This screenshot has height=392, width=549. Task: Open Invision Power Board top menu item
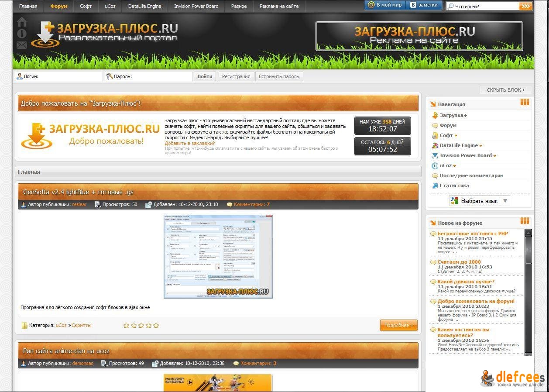click(196, 6)
